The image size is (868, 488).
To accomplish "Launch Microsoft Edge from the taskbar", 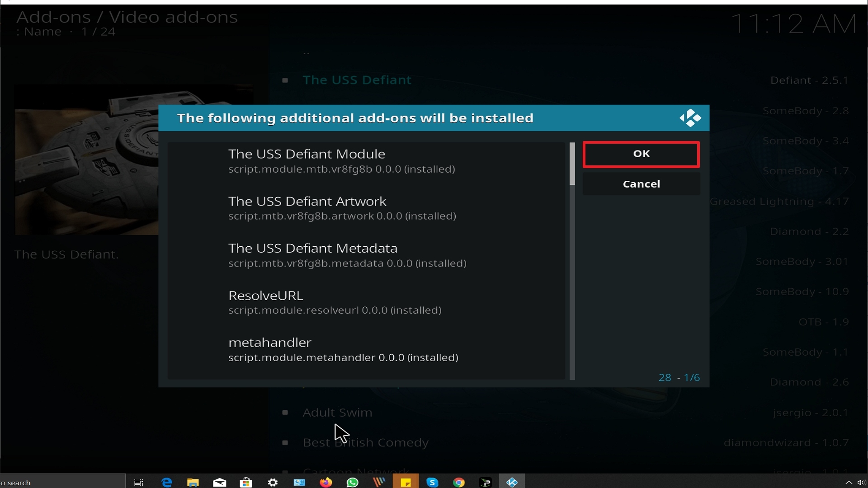I will [x=167, y=482].
